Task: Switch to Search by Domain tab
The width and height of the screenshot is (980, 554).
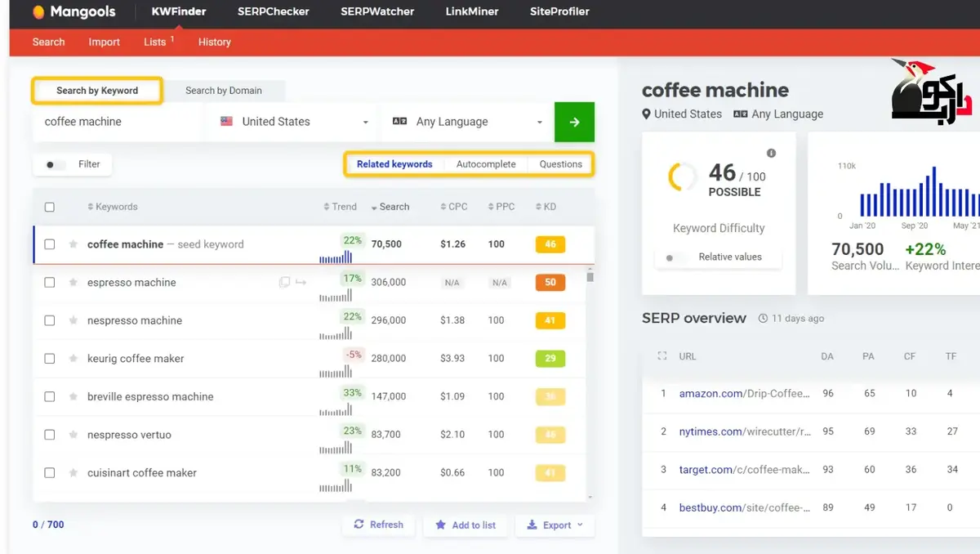Action: pyautogui.click(x=224, y=91)
